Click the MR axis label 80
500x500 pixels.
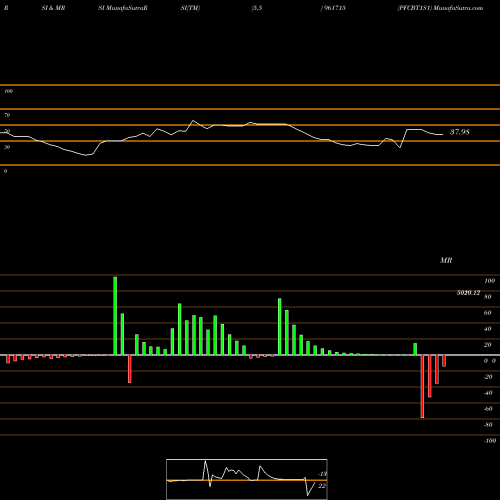[487, 297]
